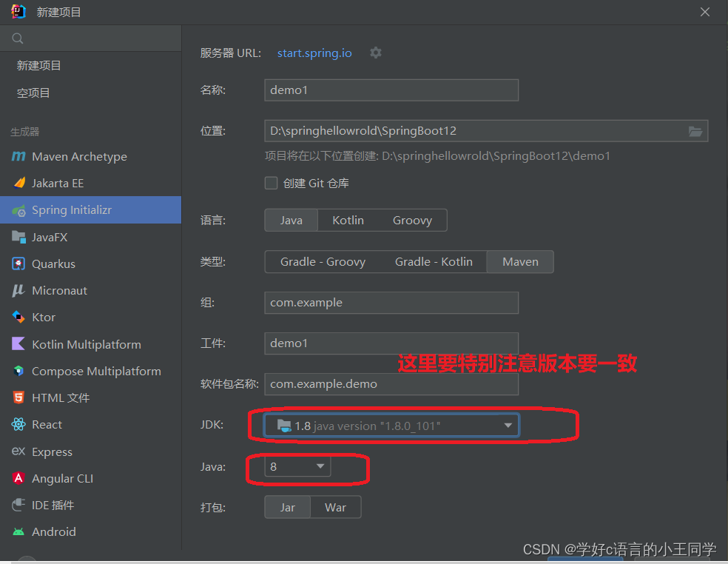Choose JavaFX generator entry
The height and width of the screenshot is (564, 728).
click(x=90, y=237)
